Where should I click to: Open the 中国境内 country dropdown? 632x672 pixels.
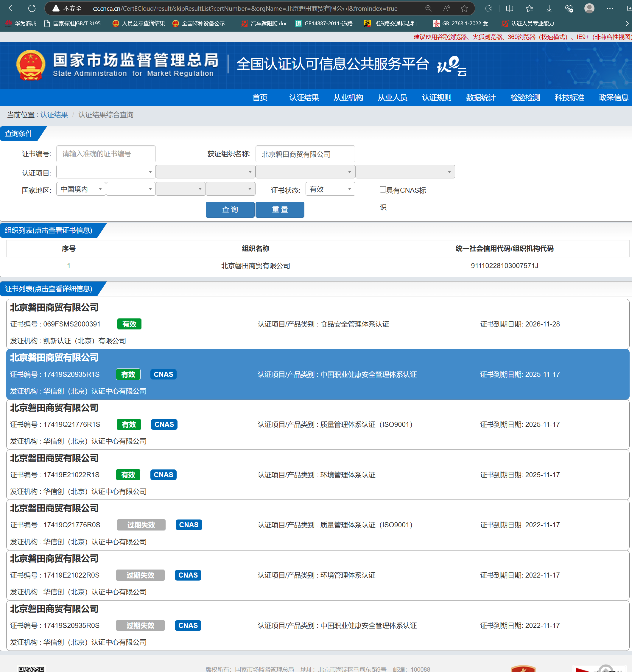tap(81, 189)
